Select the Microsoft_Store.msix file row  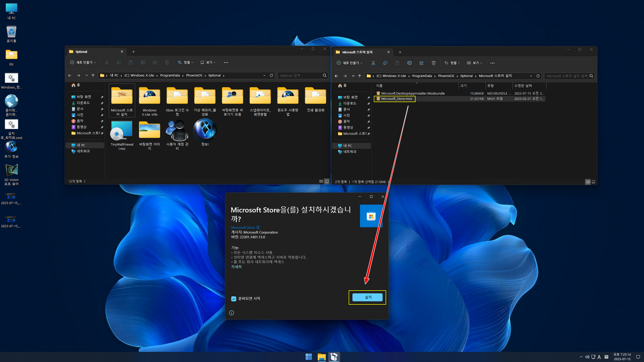click(x=460, y=99)
